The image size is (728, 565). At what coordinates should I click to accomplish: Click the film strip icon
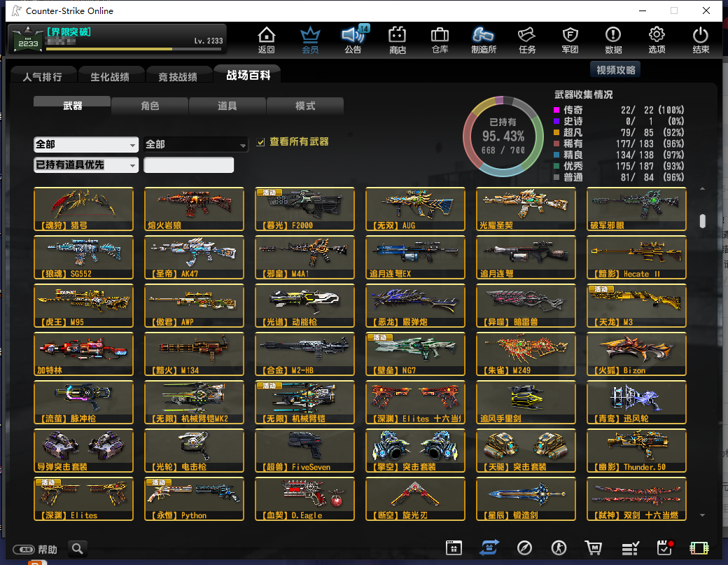(699, 548)
